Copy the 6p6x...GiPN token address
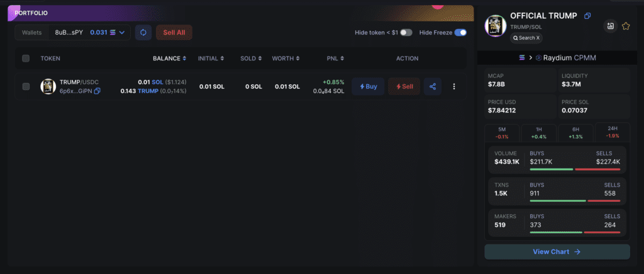 click(97, 91)
